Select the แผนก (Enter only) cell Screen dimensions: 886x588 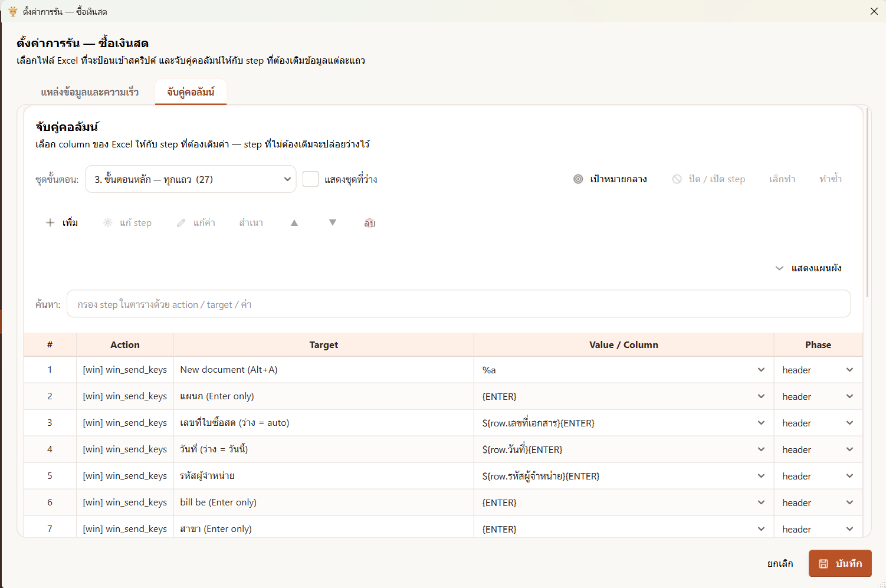pyautogui.click(x=324, y=396)
